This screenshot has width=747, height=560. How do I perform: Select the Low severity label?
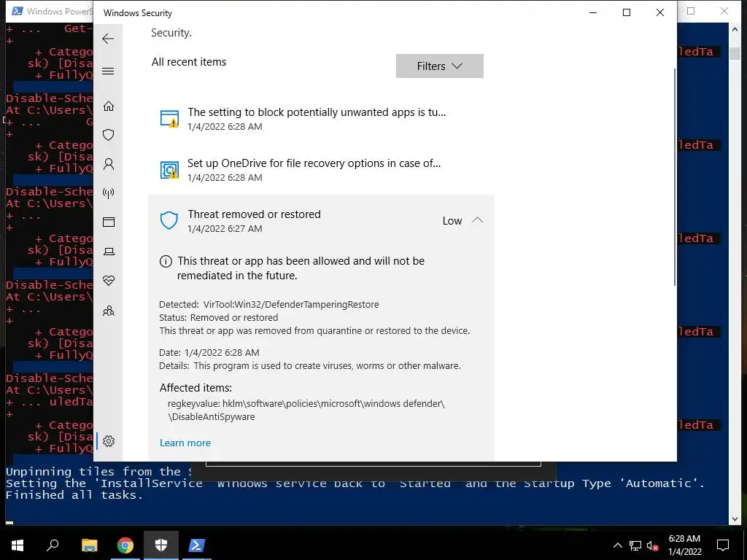pyautogui.click(x=452, y=221)
